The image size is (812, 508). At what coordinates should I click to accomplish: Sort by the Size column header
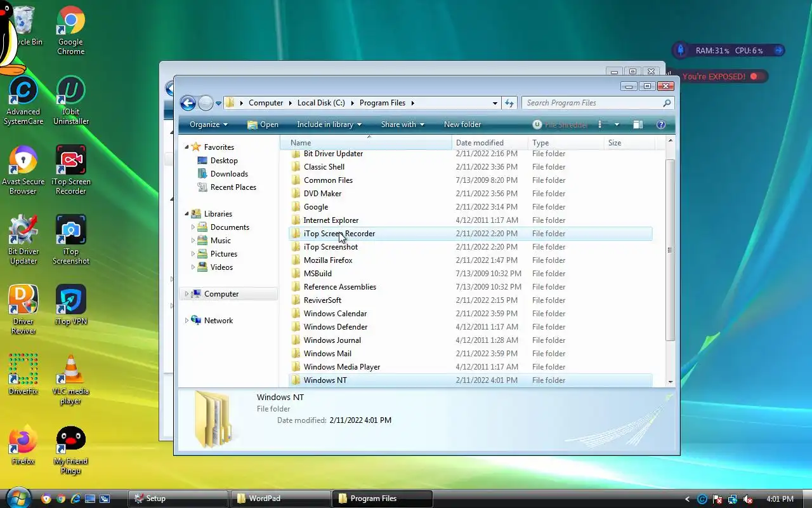629,143
